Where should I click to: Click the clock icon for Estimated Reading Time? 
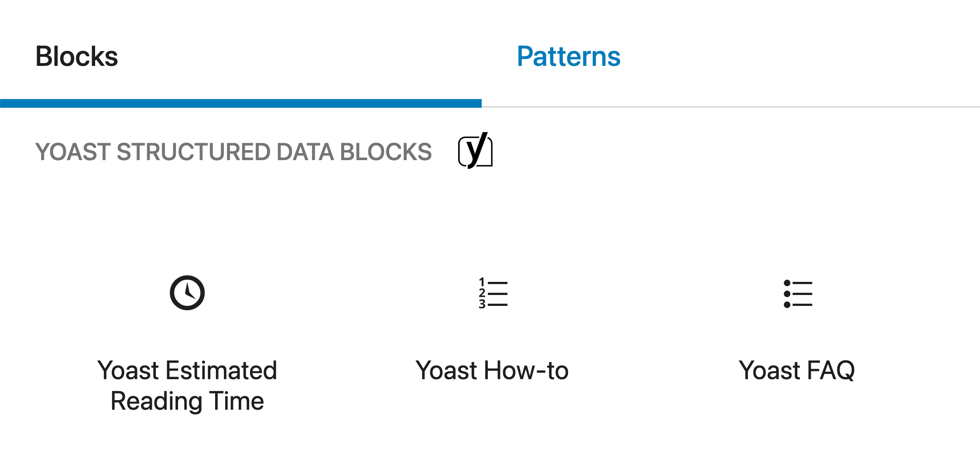tap(187, 293)
